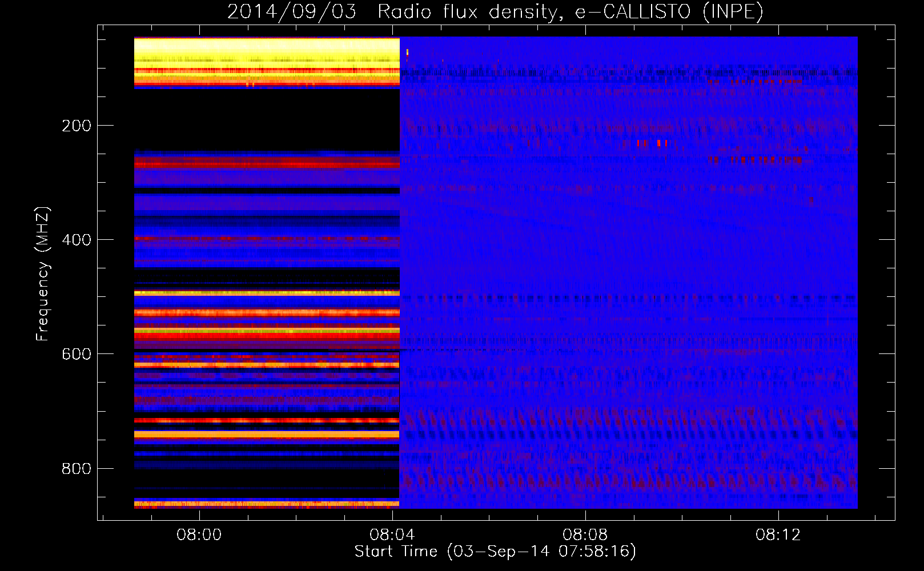Select the 200 frequency tick label

(77, 126)
